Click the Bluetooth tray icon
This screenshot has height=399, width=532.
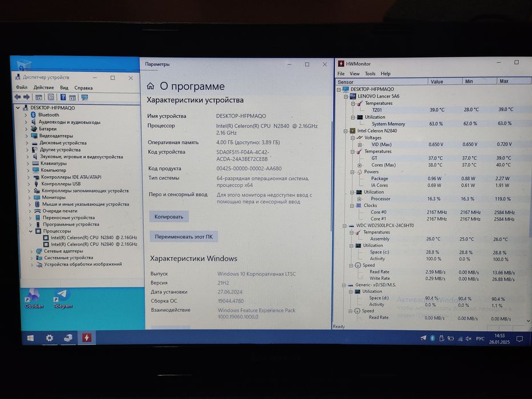tap(432, 338)
